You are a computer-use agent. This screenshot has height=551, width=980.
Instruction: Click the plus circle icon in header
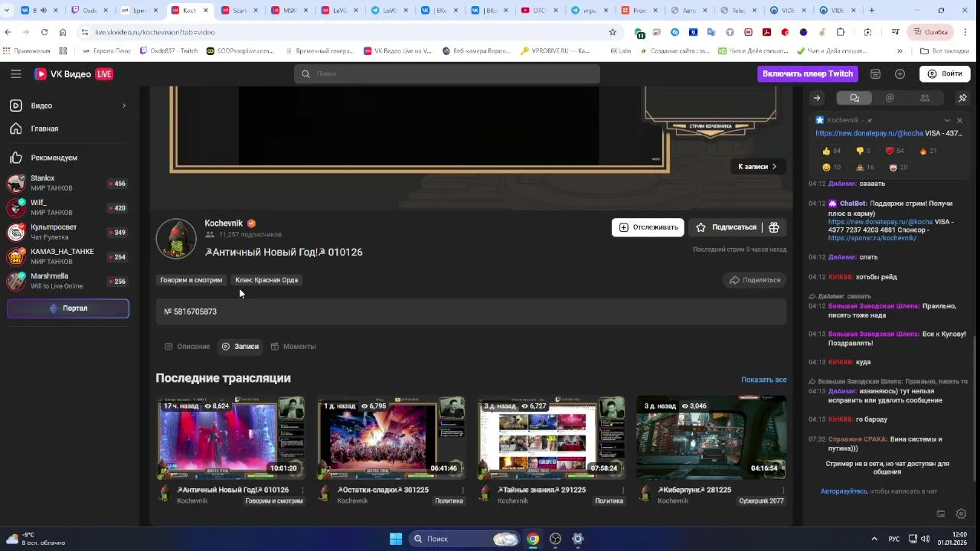[900, 73]
